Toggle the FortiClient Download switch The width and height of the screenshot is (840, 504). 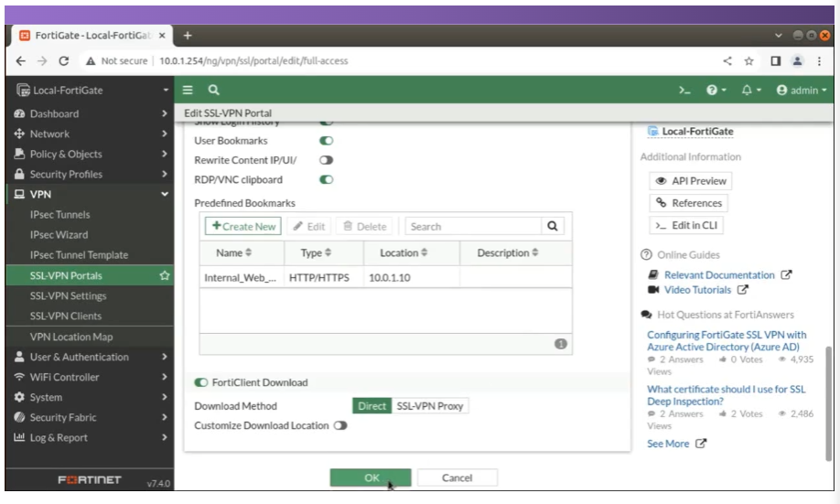[201, 382]
